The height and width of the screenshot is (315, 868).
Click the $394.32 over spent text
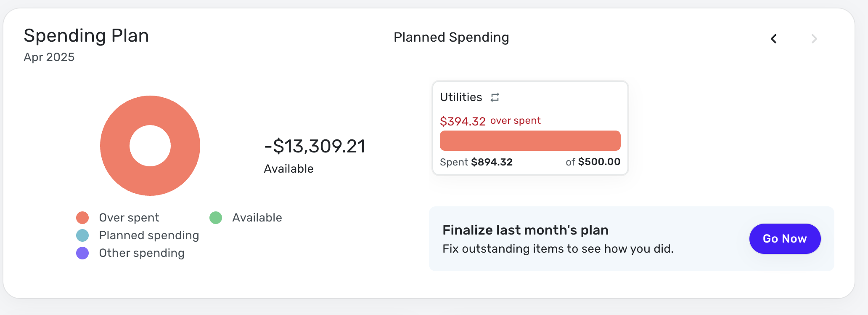(x=490, y=121)
